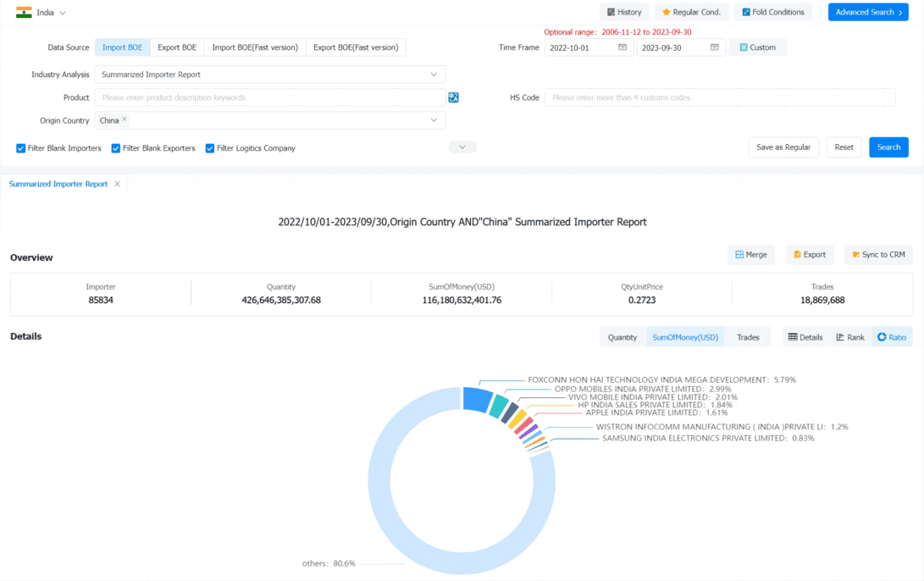Image resolution: width=924 pixels, height=581 pixels.
Task: Open Regular Cond. saved conditions
Action: (691, 13)
